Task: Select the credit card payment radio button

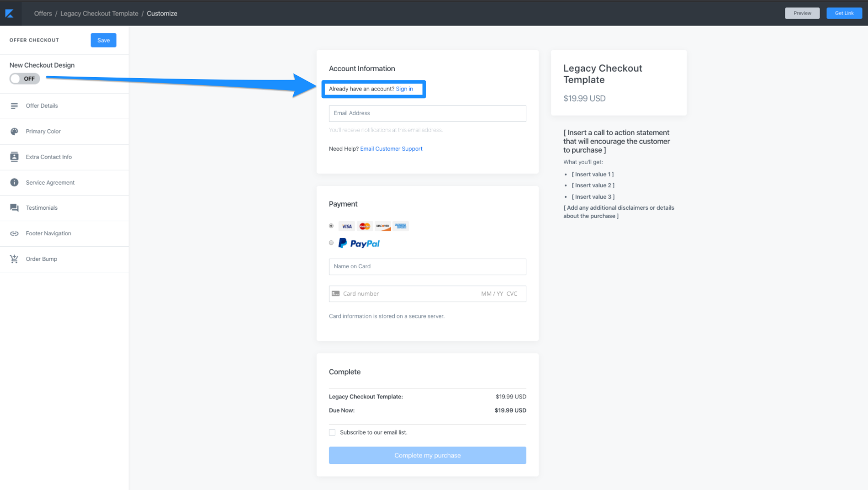Action: (x=331, y=226)
